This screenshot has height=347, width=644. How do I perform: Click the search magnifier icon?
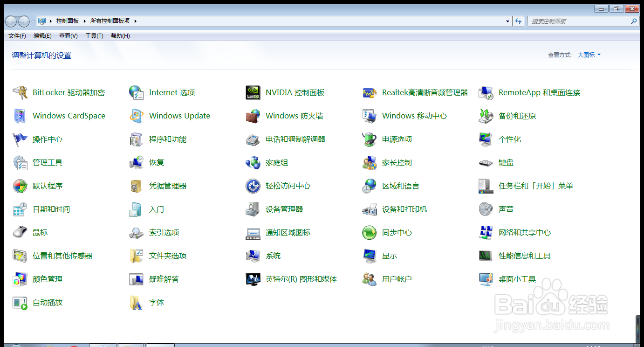634,21
